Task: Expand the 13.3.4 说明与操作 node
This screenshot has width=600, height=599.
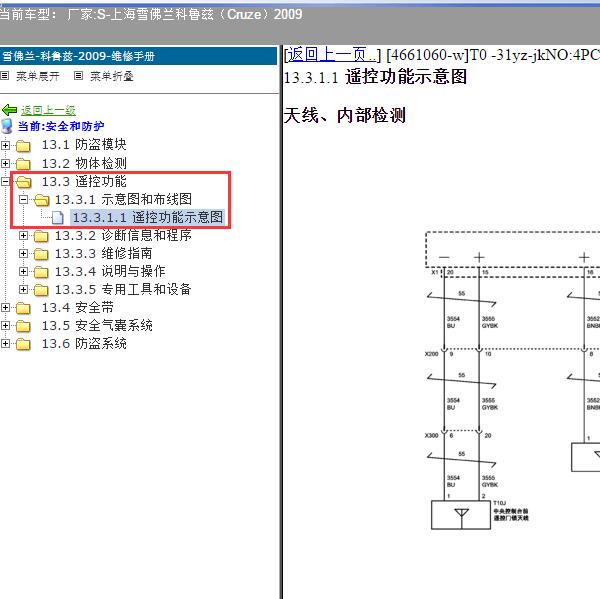Action: pos(23,271)
